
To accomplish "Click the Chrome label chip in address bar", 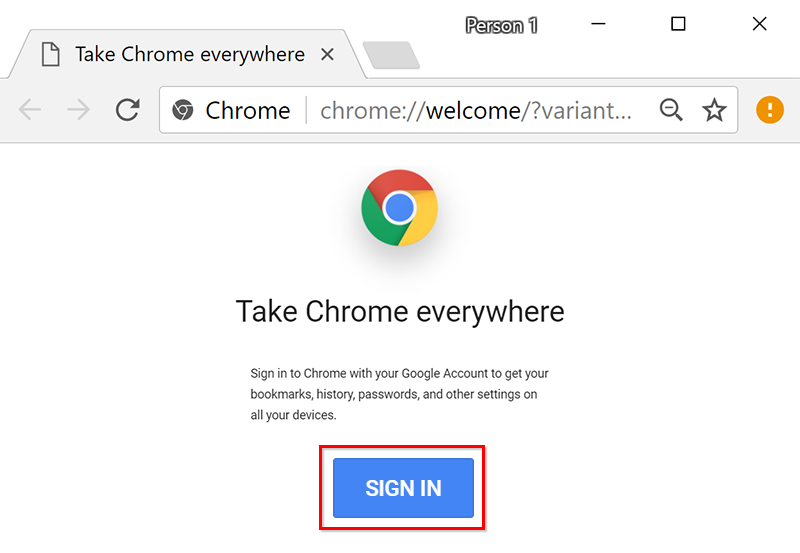I will click(x=247, y=110).
